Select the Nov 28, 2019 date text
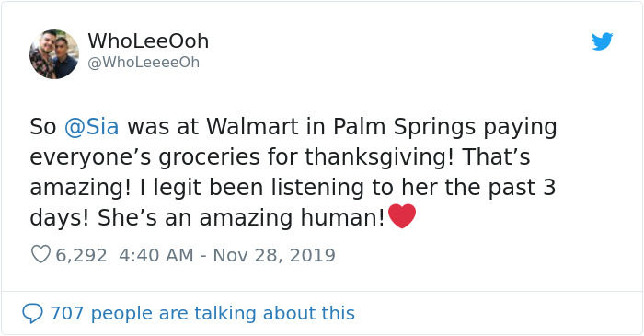This screenshot has height=336, width=644. (x=274, y=255)
